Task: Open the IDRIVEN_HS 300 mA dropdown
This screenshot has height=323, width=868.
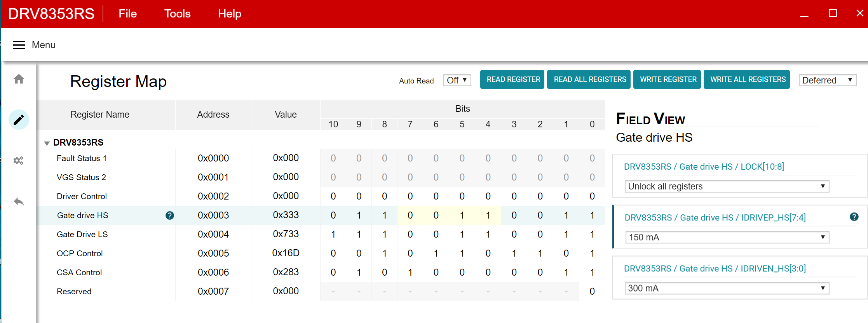Action: pyautogui.click(x=727, y=288)
